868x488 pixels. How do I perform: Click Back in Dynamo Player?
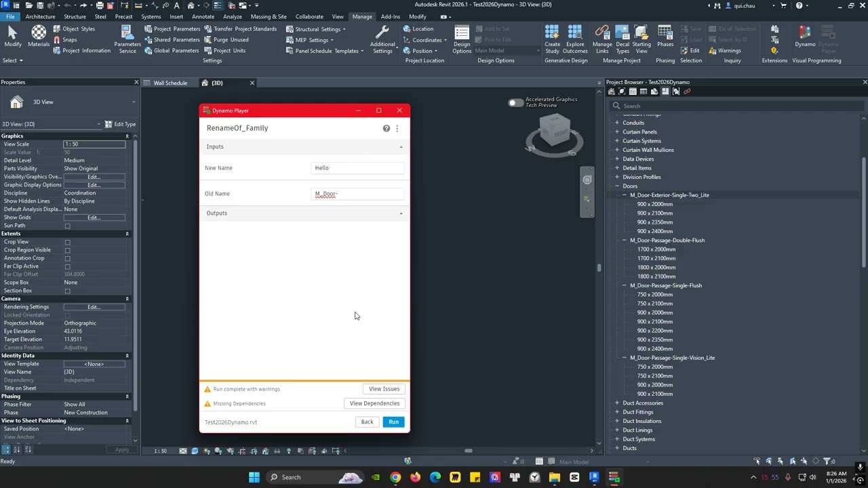click(x=367, y=422)
